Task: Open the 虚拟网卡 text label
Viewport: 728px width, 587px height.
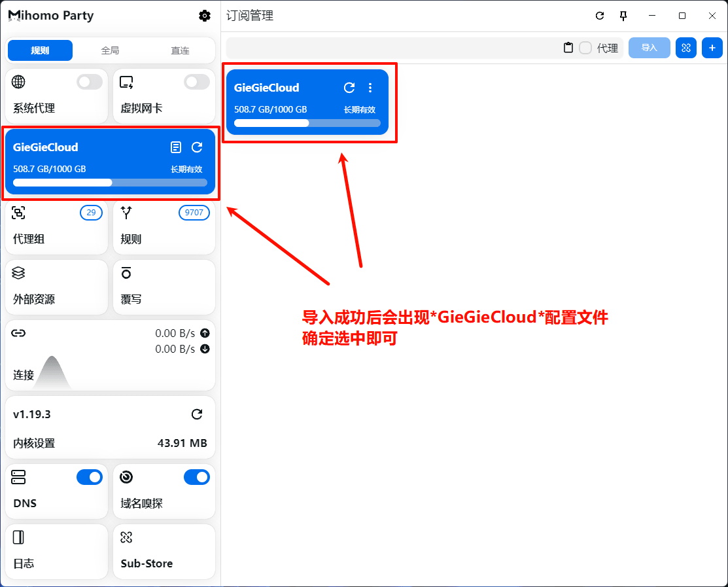Action: pos(141,108)
